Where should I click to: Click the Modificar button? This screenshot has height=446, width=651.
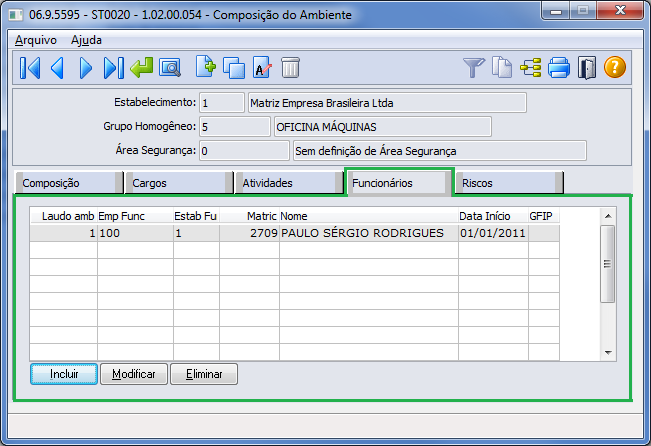pyautogui.click(x=134, y=374)
